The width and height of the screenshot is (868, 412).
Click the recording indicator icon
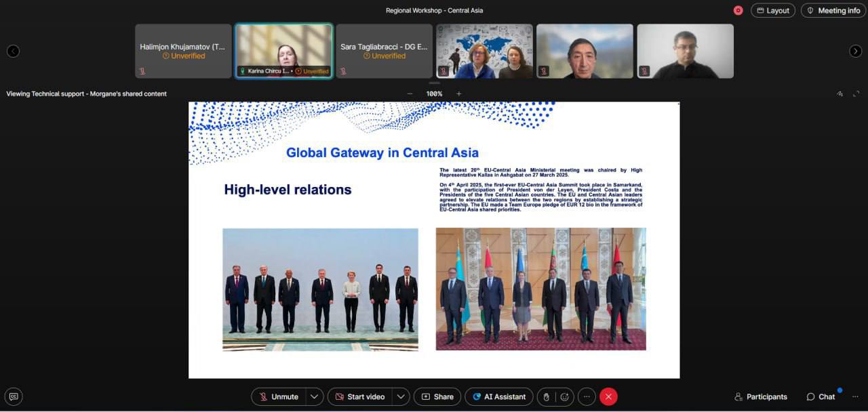click(x=738, y=10)
